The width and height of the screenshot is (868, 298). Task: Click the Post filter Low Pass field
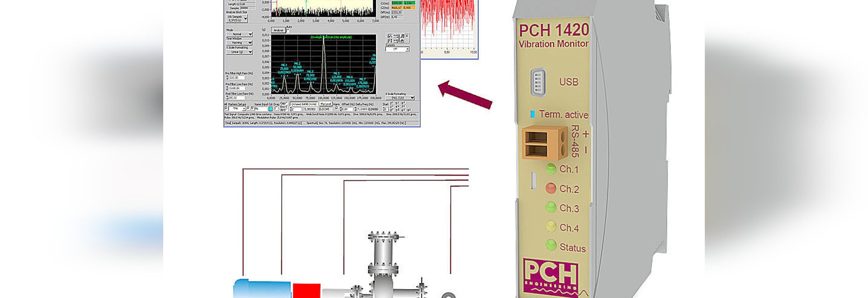(236, 98)
